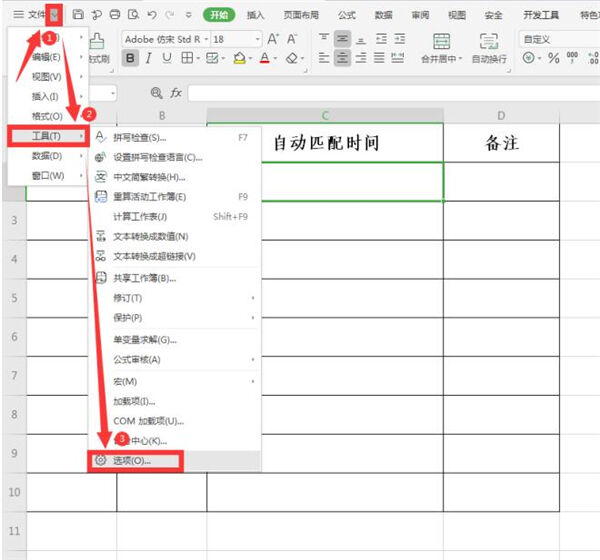This screenshot has width=600, height=560.
Task: Click the Undo arrow icon
Action: pos(152,15)
